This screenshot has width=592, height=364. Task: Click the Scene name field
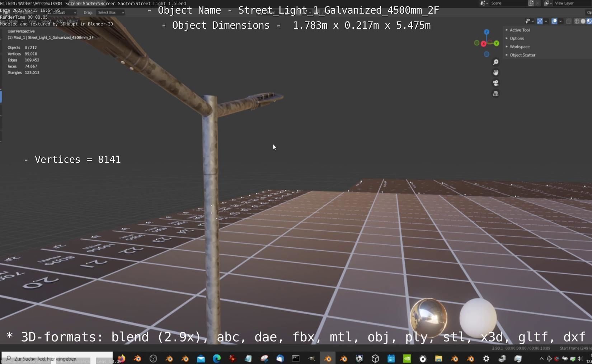pyautogui.click(x=508, y=3)
